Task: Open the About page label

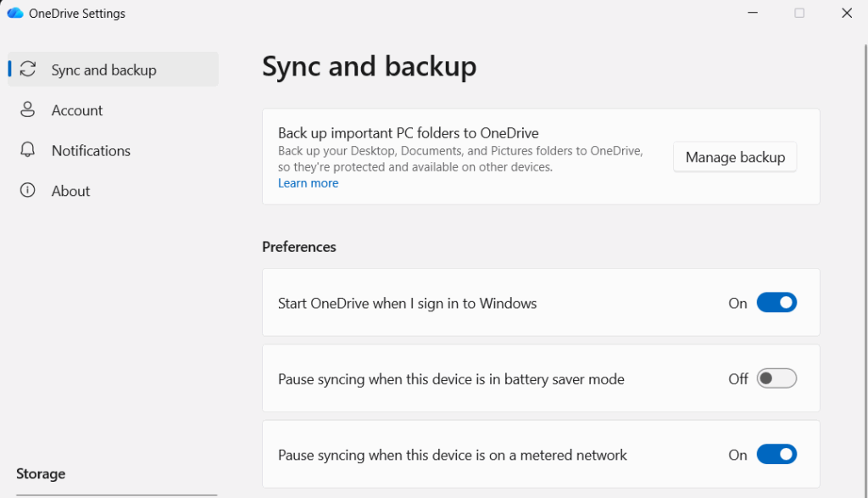Action: point(70,191)
